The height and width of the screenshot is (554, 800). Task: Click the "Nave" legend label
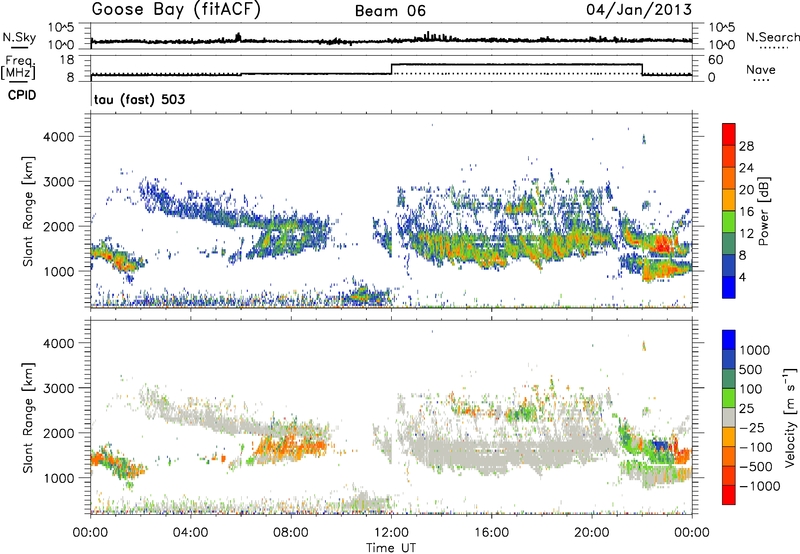pyautogui.click(x=761, y=69)
